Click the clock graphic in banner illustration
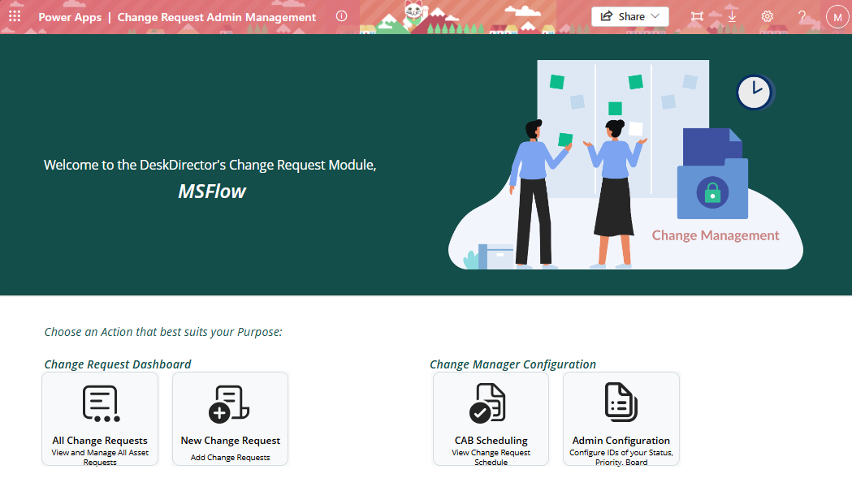852x504 pixels. (755, 93)
